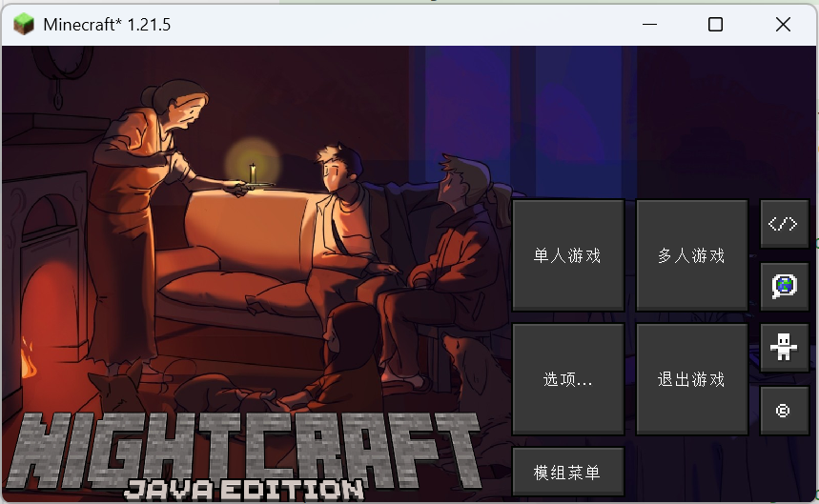The width and height of the screenshot is (819, 504).
Task: Click the JAVA EDITION subtitle text
Action: pos(244,490)
